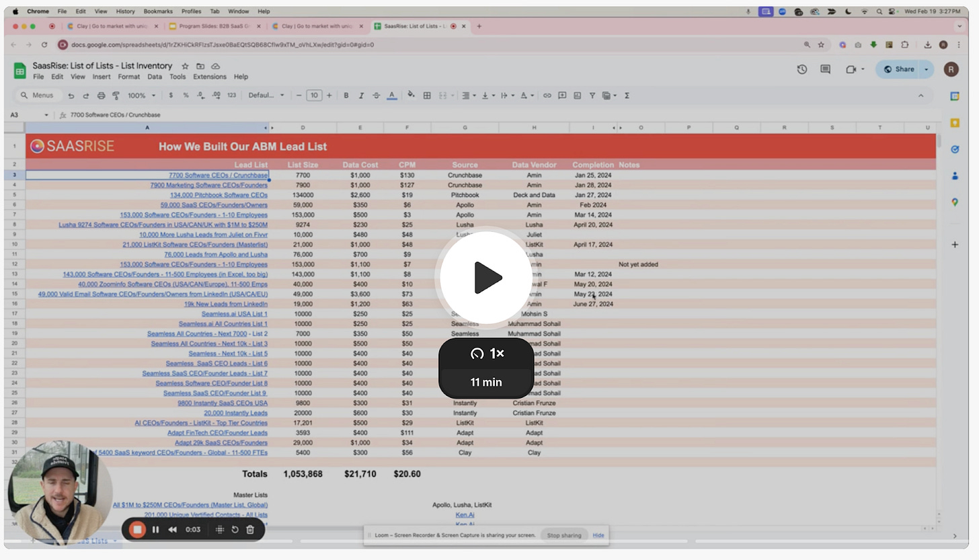Open the borders tool
This screenshot has height=560, width=979.
pos(426,95)
